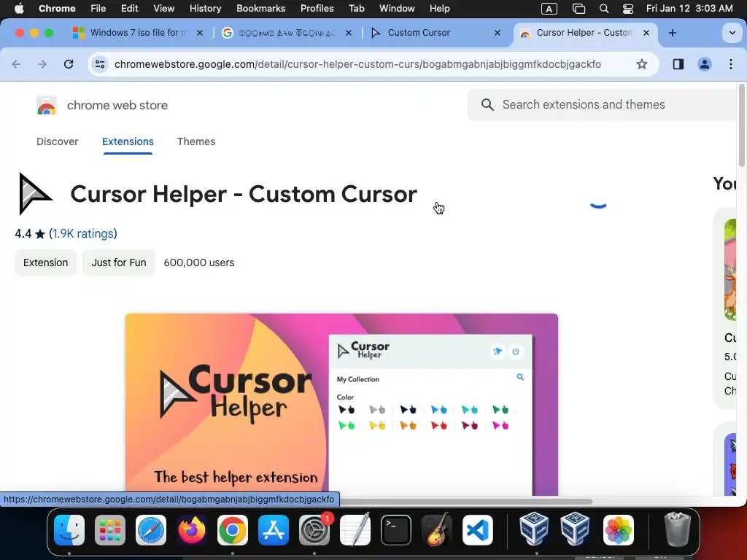Open the View menu
The image size is (747, 560).
pyautogui.click(x=163, y=8)
